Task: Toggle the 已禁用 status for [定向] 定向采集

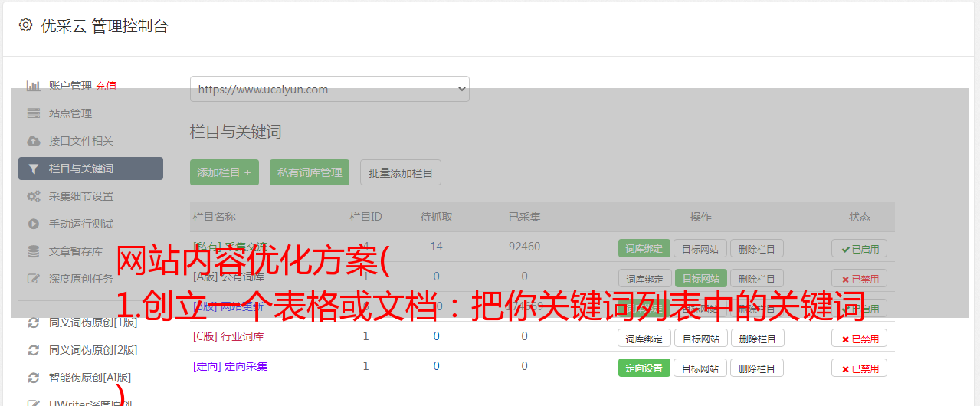Action: 859,368
